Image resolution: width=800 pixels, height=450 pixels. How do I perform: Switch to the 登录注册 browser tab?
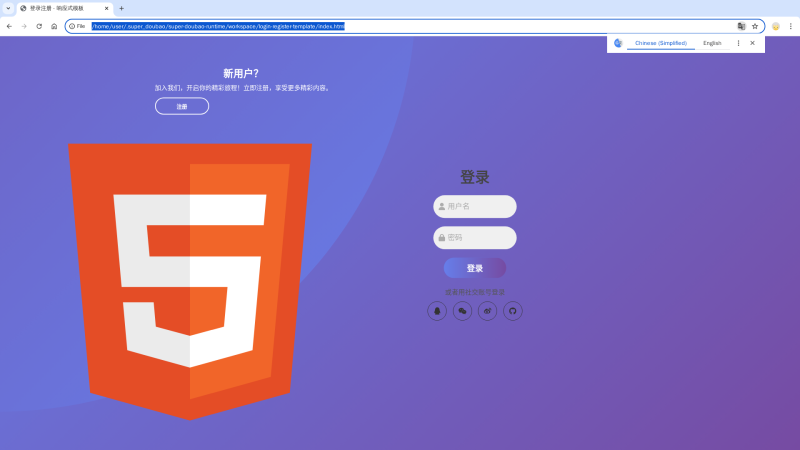coord(65,8)
